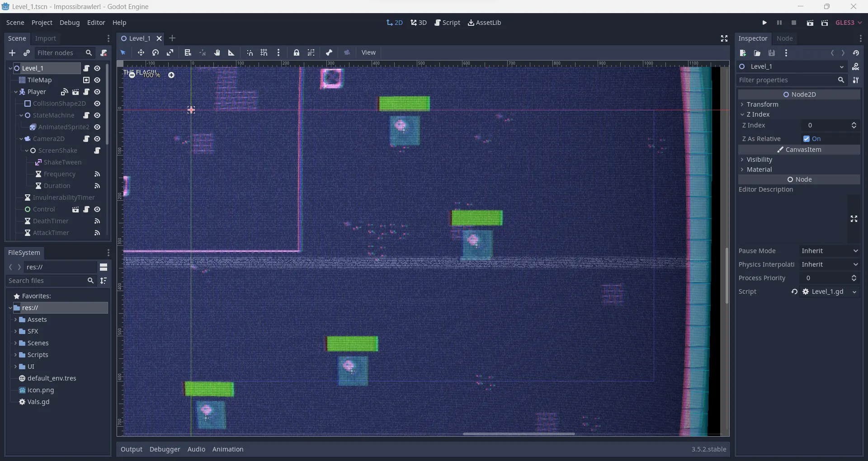The image size is (868, 461).
Task: Play the project
Action: click(x=764, y=23)
